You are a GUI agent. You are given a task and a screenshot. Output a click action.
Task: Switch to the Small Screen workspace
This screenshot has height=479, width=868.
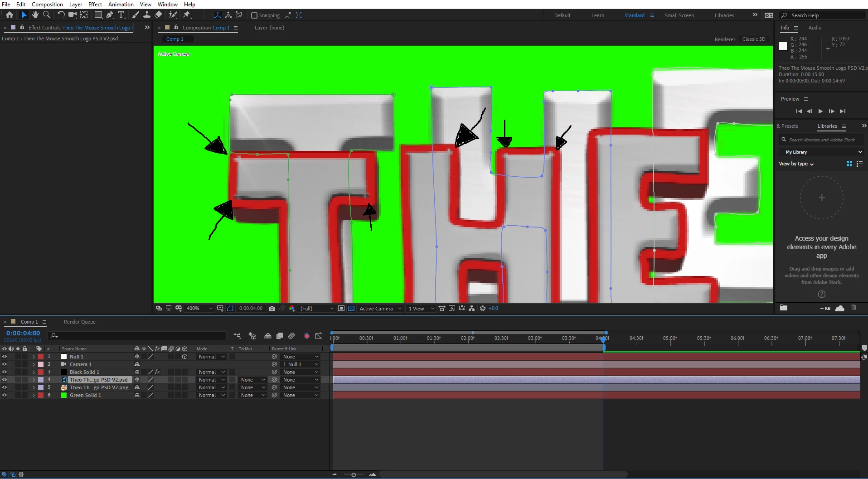pos(679,15)
